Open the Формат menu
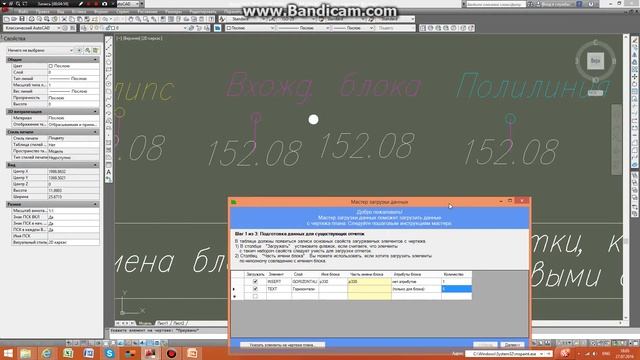The height and width of the screenshot is (360, 640). point(101,11)
